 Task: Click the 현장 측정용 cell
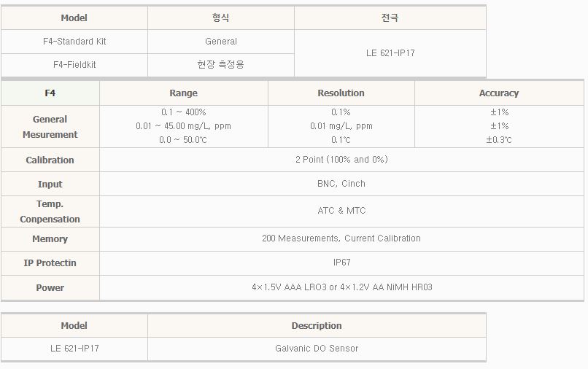click(x=221, y=65)
